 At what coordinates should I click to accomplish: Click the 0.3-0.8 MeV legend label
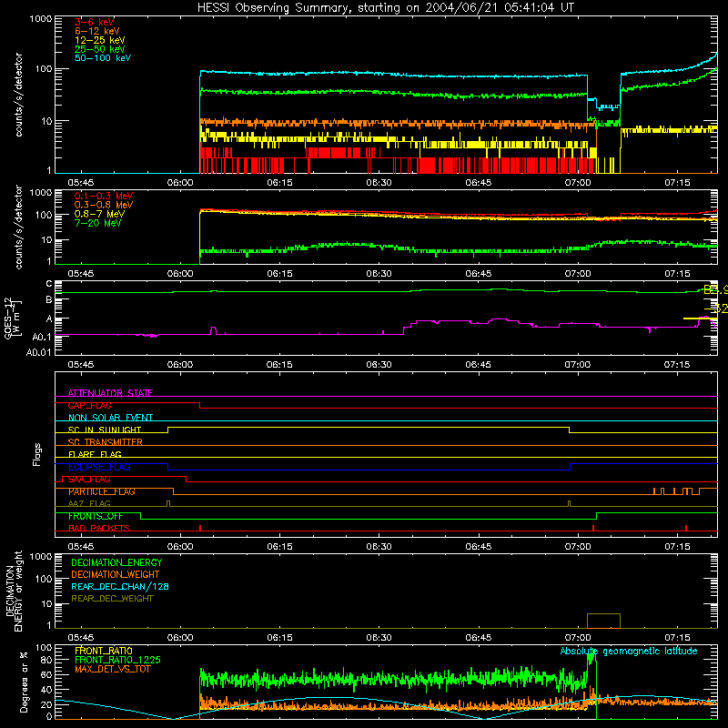click(x=104, y=205)
